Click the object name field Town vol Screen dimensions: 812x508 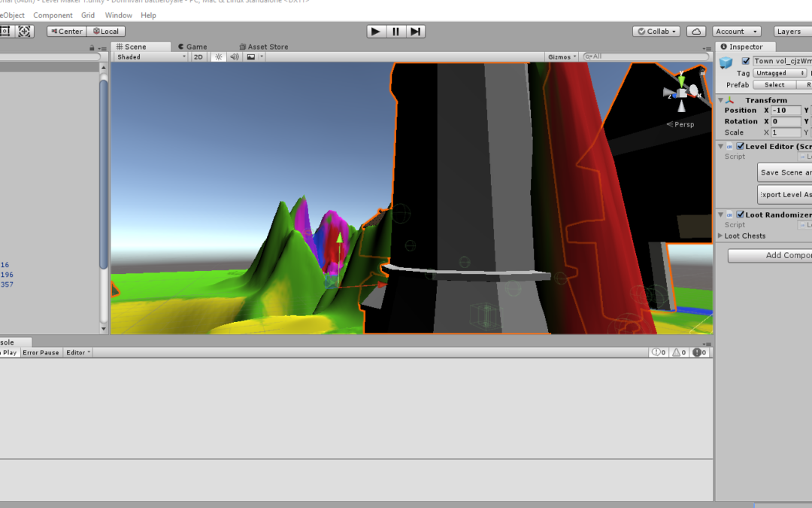click(782, 61)
